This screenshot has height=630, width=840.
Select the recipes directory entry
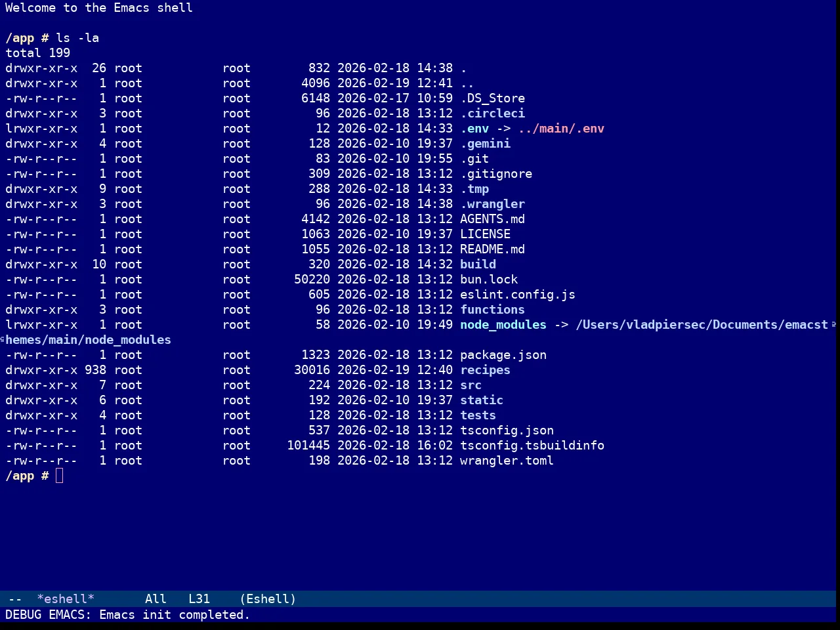point(485,370)
